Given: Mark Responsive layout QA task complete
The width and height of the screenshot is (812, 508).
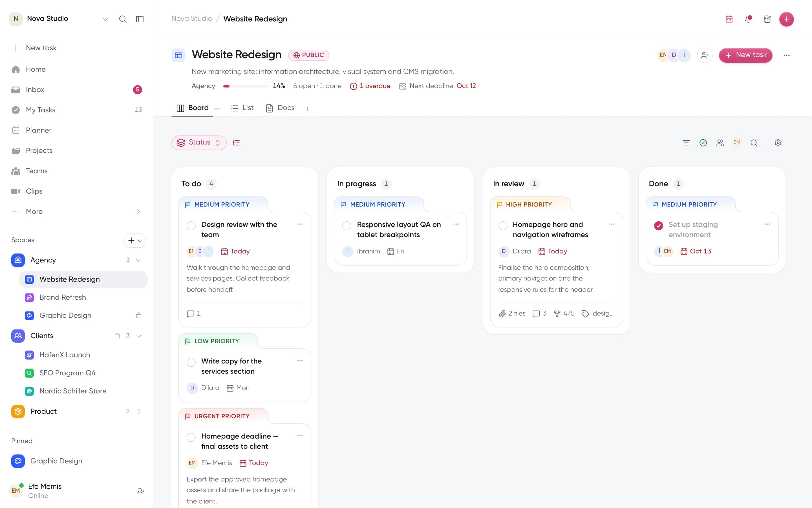Looking at the screenshot, I should tap(347, 225).
